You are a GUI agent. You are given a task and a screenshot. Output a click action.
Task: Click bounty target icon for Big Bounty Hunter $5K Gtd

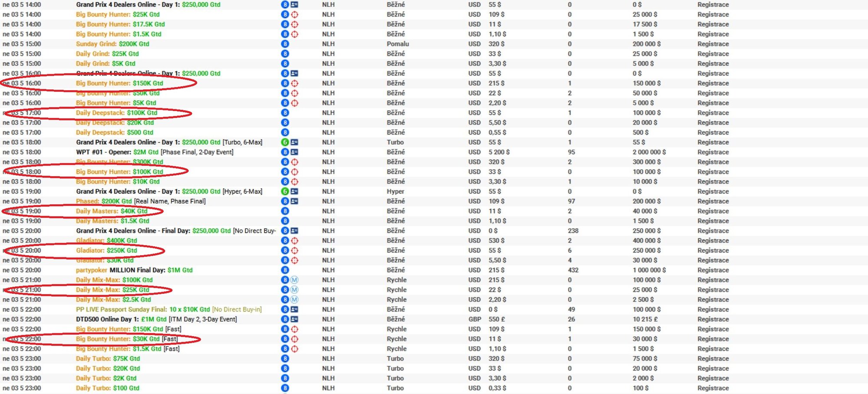click(x=295, y=103)
